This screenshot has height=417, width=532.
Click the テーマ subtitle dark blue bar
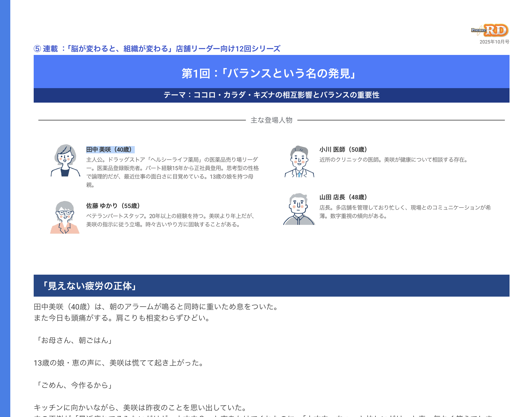click(x=271, y=95)
